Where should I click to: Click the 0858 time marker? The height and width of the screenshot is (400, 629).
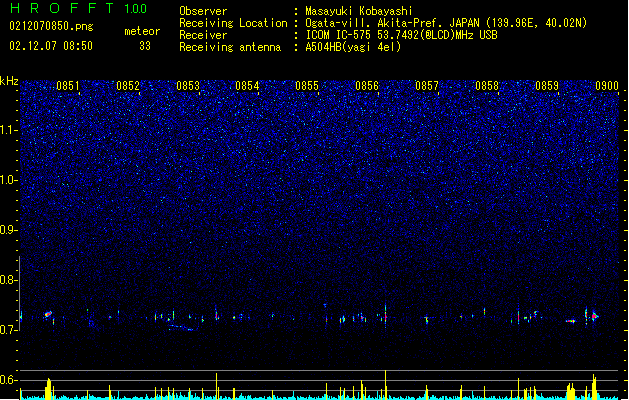[x=487, y=86]
